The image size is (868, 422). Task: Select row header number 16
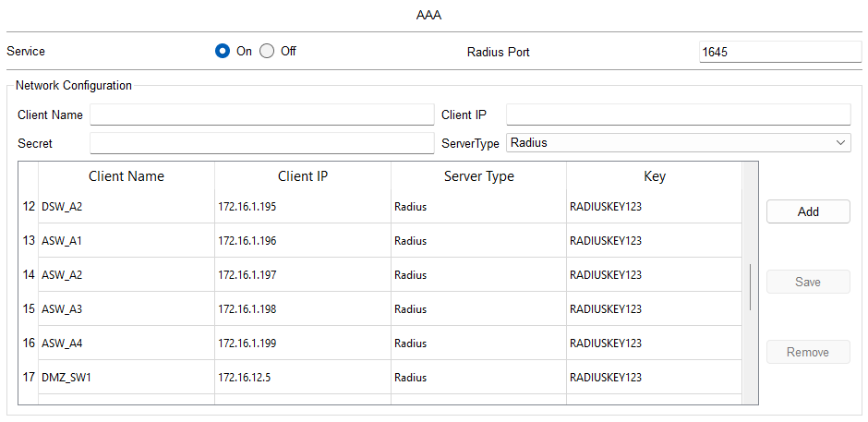(29, 343)
